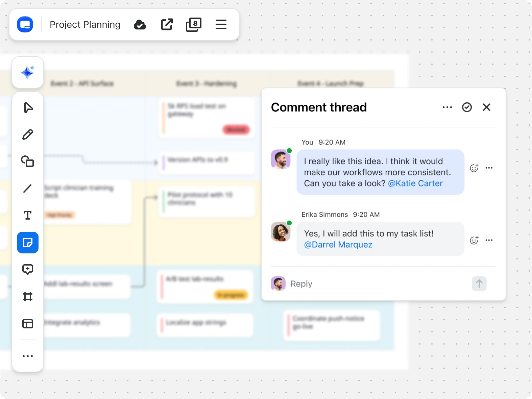532x399 pixels.
Task: Select the sticky note tool
Action: 28,243
